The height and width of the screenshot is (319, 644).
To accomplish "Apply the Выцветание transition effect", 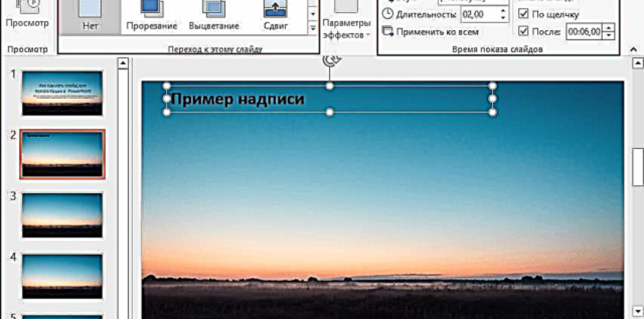I will click(x=214, y=16).
